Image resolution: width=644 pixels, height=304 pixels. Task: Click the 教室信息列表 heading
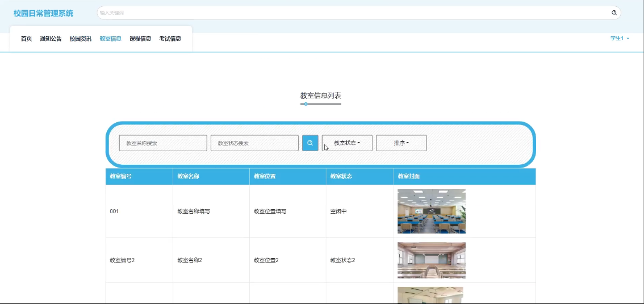tap(320, 95)
